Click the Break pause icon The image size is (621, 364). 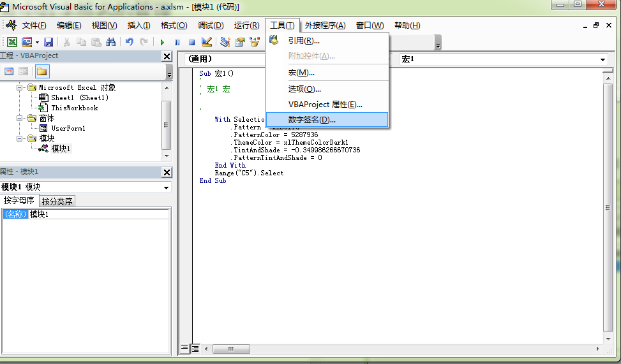click(x=177, y=42)
